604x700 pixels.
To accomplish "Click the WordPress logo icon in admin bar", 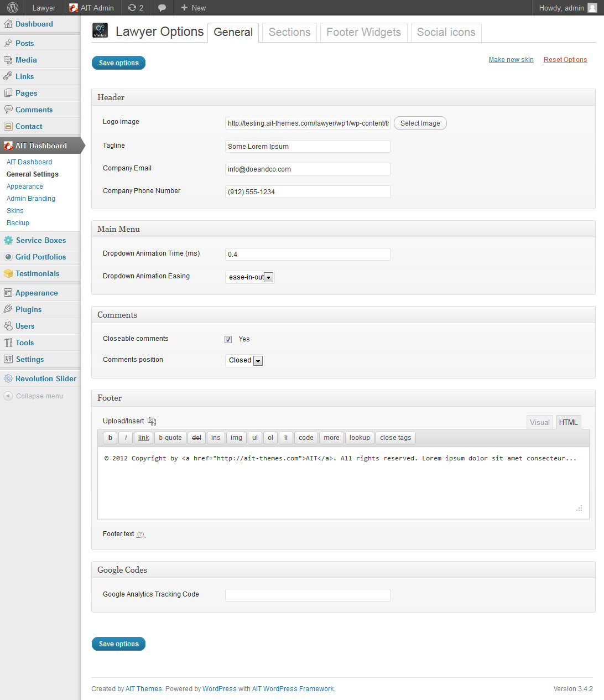I will point(12,8).
